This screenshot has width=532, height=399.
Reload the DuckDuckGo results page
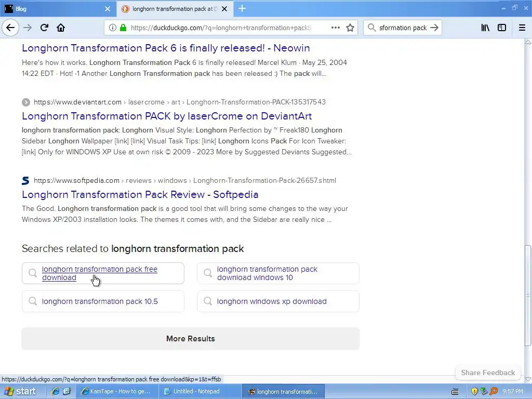44,28
